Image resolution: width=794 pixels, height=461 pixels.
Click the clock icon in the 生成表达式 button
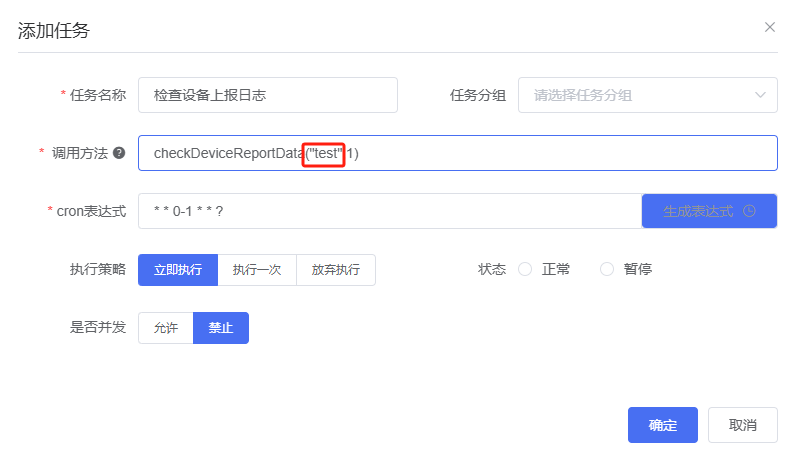(x=749, y=211)
